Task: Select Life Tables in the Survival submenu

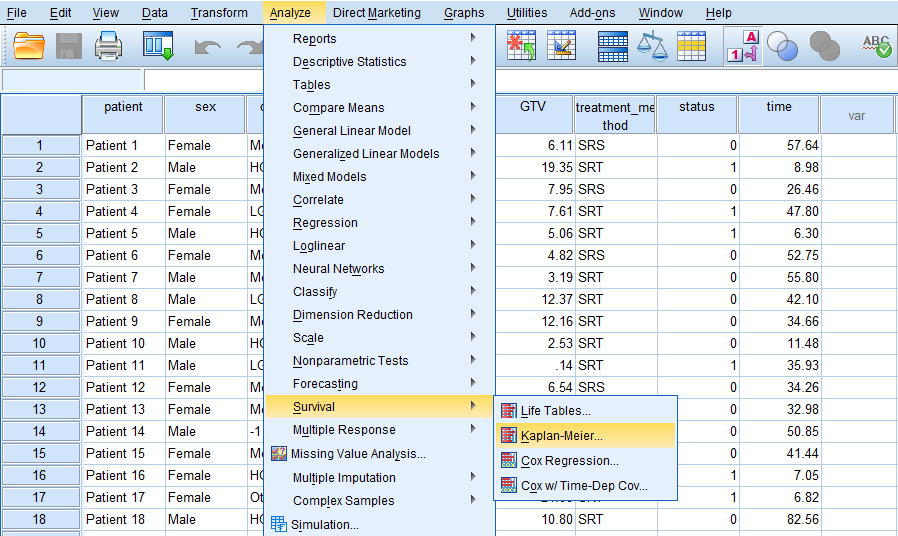Action: (585, 411)
